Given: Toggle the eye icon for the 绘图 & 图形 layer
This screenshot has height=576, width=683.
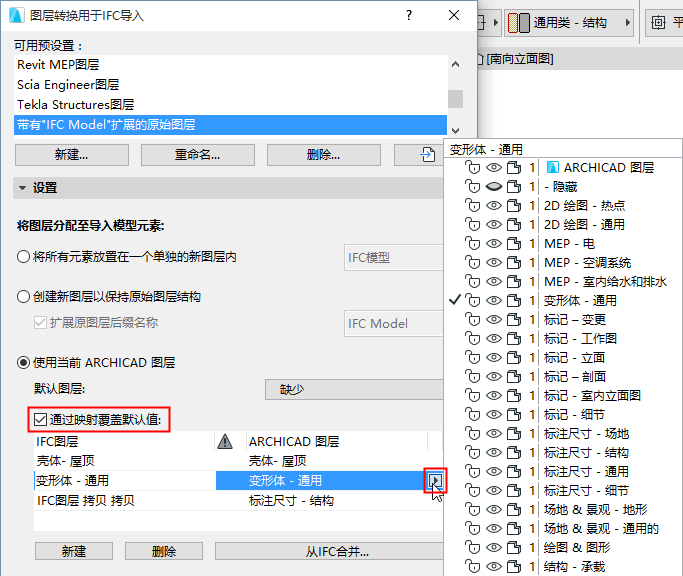Looking at the screenshot, I should tap(494, 547).
